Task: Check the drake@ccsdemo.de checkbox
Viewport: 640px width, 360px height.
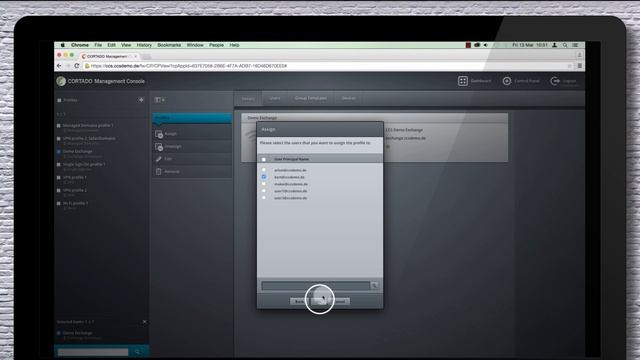Action: [x=264, y=184]
